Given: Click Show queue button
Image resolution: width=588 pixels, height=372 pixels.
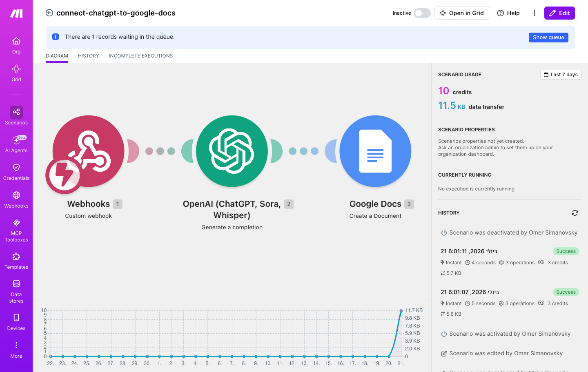Looking at the screenshot, I should pos(548,38).
